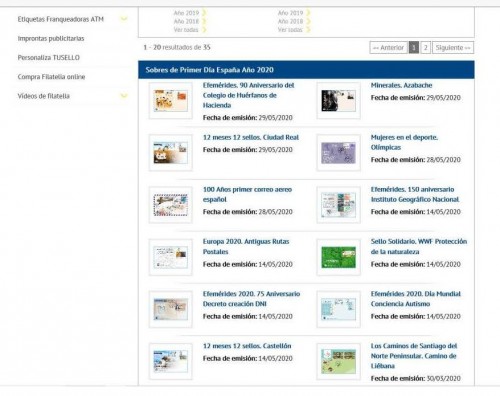500x396 pixels.
Task: Click Conciencia Autismo envelope thumbnail
Action: tap(339, 309)
